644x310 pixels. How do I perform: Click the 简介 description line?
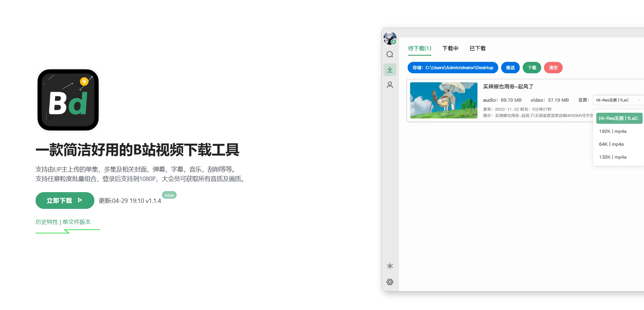point(538,115)
